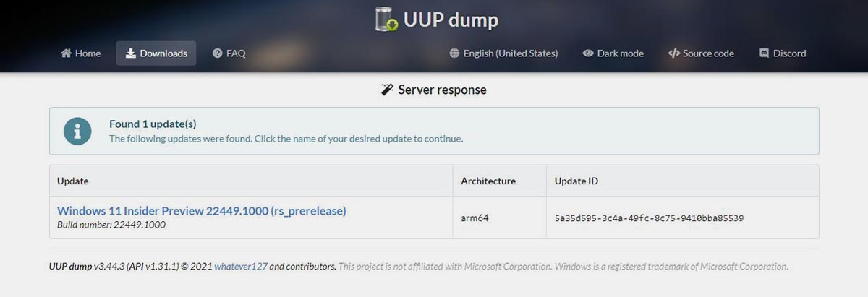Click the Discord chat icon
The height and width of the screenshot is (297, 868).
click(764, 53)
